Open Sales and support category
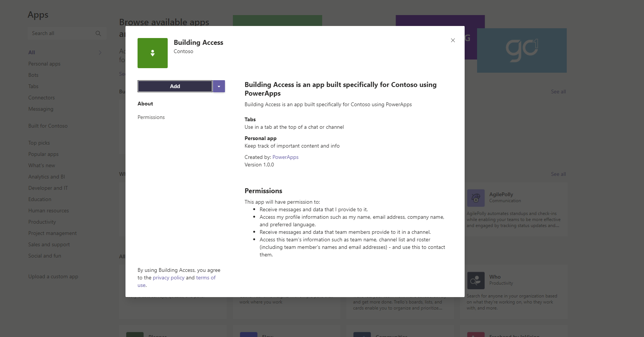The image size is (644, 337). (49, 244)
